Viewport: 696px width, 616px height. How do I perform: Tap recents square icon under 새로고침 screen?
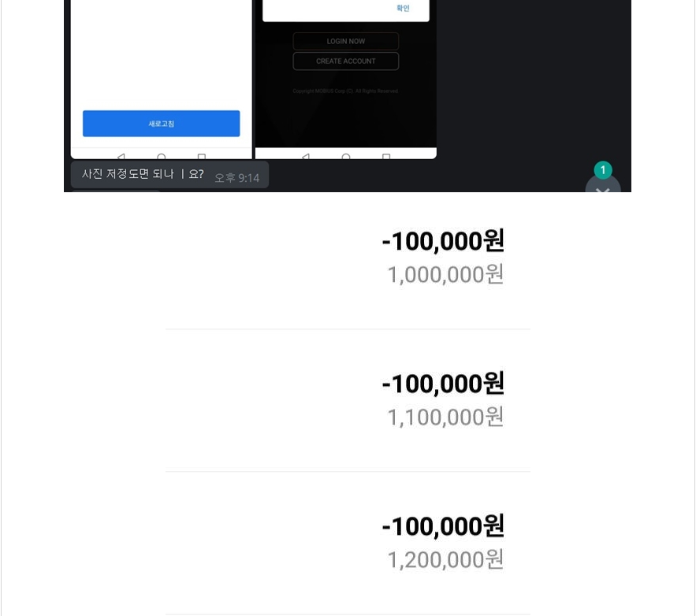click(202, 156)
